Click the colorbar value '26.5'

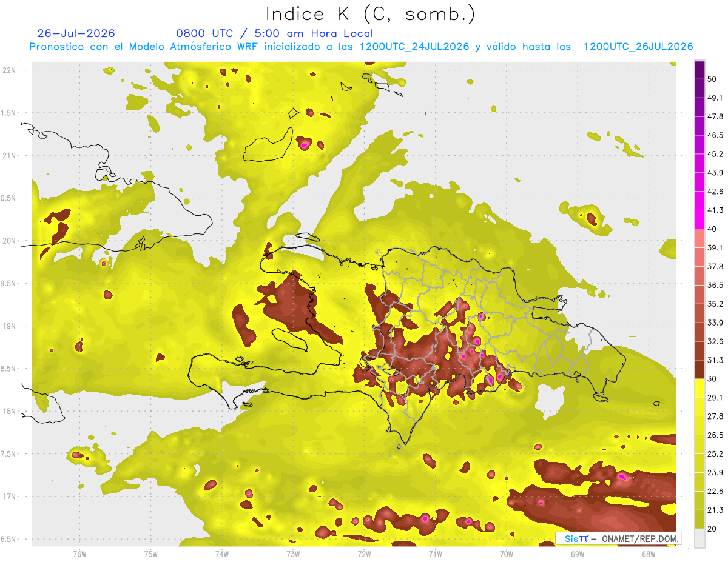[x=715, y=435]
